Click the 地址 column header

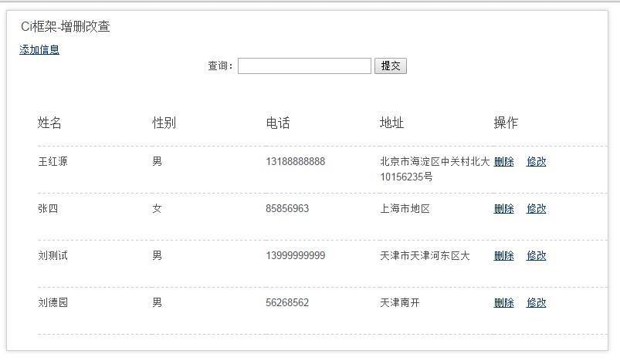pyautogui.click(x=392, y=123)
